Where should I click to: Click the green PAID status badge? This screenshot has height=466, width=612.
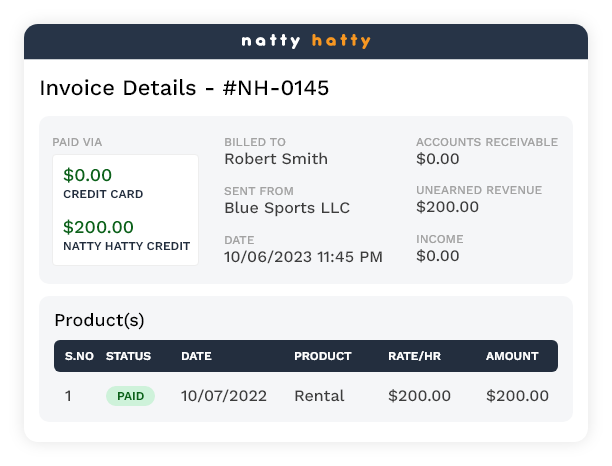coord(130,396)
